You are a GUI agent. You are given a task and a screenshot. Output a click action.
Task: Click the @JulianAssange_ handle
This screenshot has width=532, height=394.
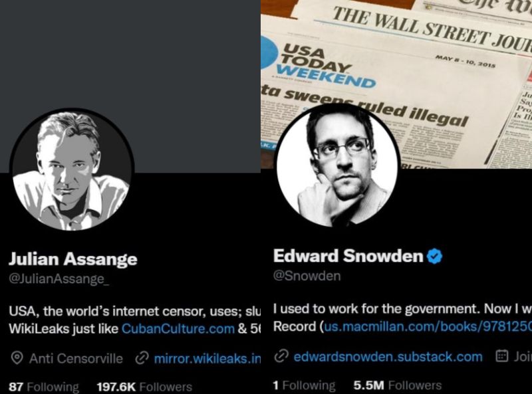tap(59, 278)
